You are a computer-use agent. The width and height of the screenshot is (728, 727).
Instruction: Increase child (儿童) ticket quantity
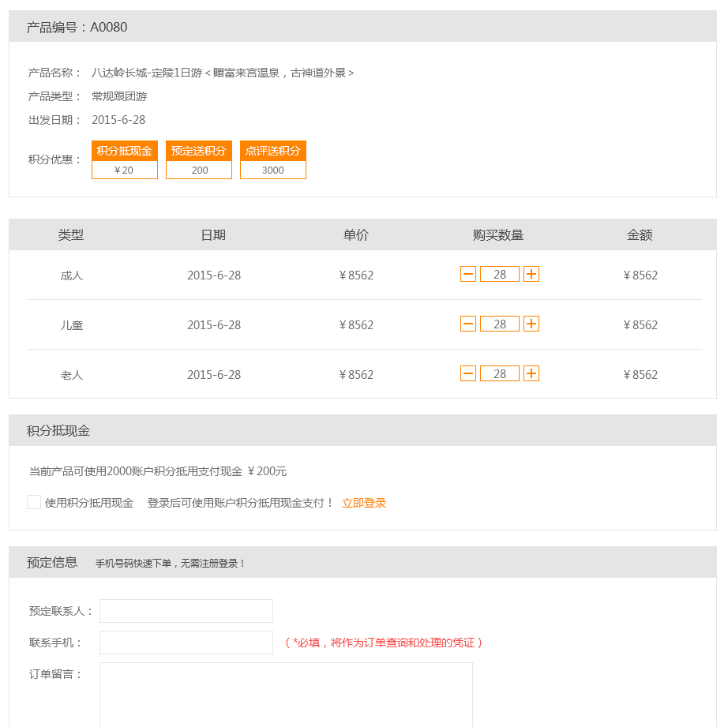coord(531,324)
